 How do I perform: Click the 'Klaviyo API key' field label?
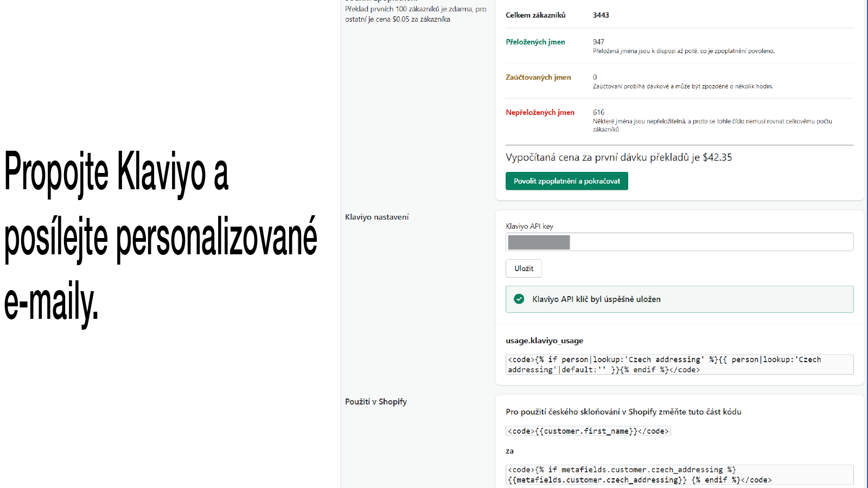(529, 226)
